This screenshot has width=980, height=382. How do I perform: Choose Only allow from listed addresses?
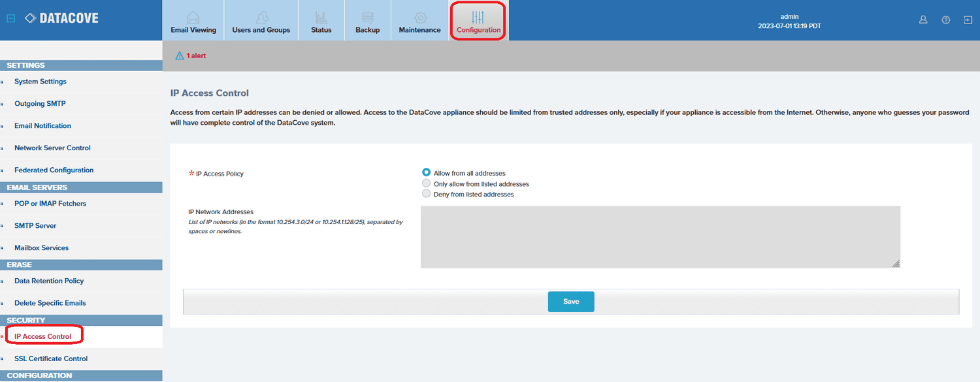(x=426, y=183)
